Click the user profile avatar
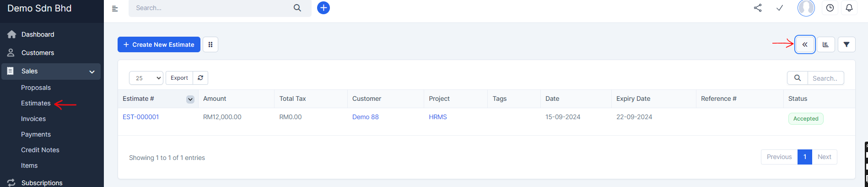 (806, 8)
